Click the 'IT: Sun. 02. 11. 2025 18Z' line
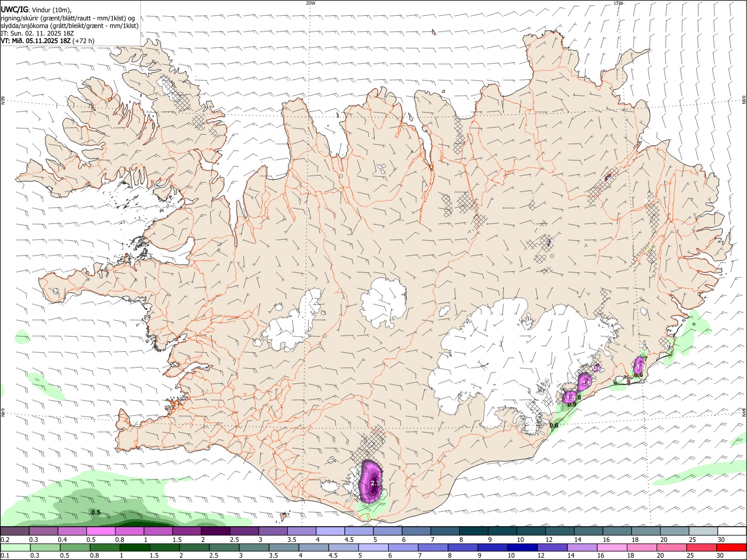The image size is (747, 560). (37, 33)
